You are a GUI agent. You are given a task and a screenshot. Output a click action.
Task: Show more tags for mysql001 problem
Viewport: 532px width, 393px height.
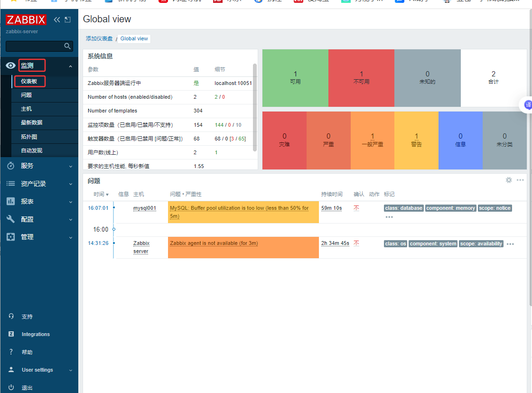[x=389, y=217]
